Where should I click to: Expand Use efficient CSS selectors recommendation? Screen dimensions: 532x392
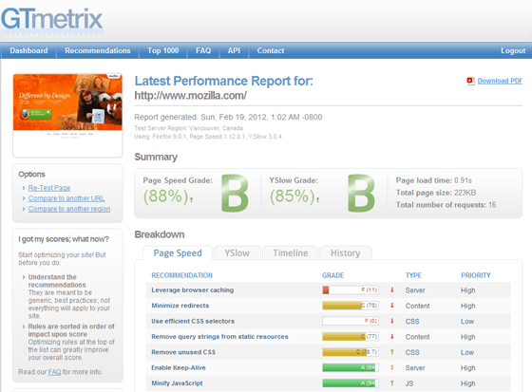(x=193, y=321)
